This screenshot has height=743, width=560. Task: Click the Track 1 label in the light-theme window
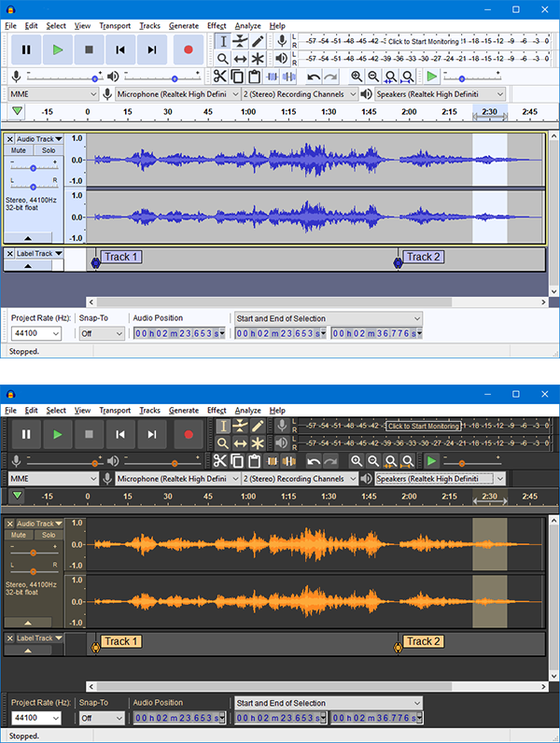click(x=120, y=257)
